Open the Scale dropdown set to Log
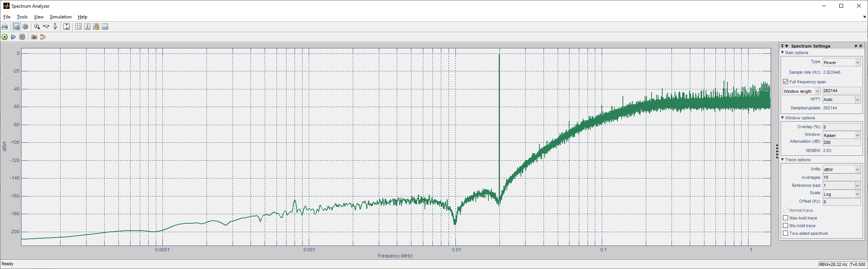The height and width of the screenshot is (269, 868). coord(842,194)
